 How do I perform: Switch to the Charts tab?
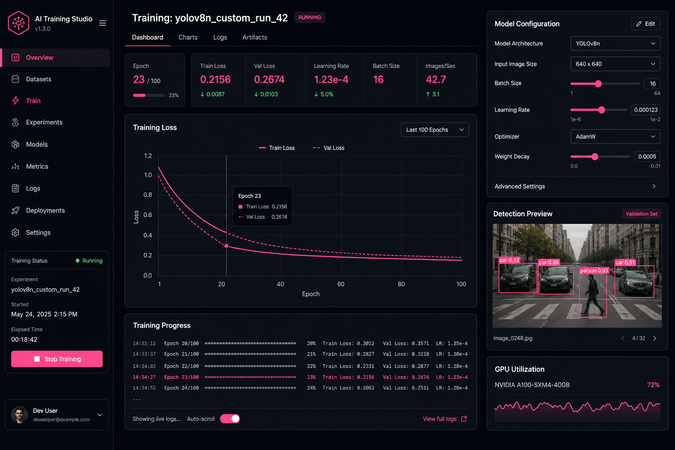coord(188,37)
